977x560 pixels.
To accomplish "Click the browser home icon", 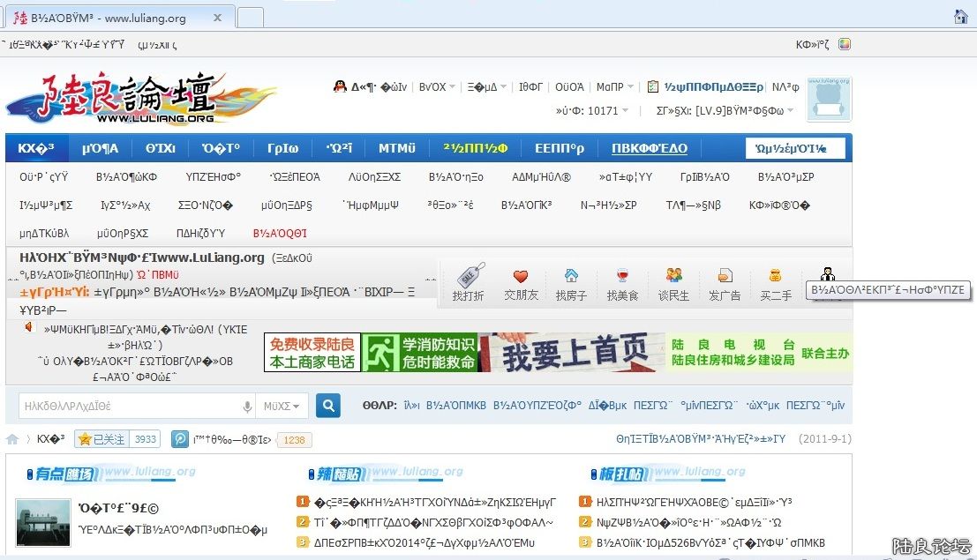I will click(961, 17).
